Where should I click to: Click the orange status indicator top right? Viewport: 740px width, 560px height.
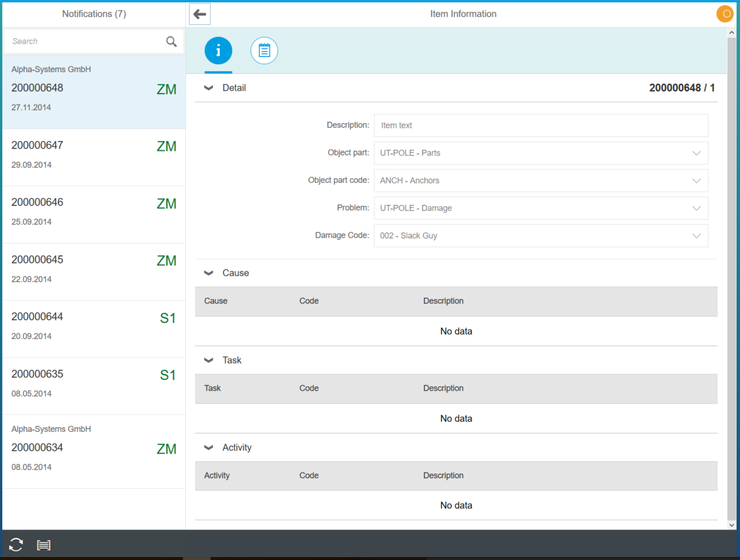725,13
